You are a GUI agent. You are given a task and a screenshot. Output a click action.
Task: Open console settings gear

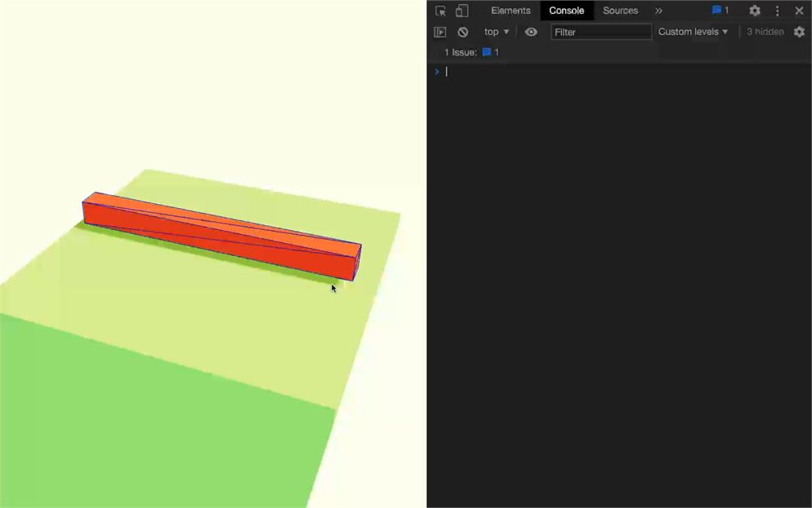tap(799, 32)
